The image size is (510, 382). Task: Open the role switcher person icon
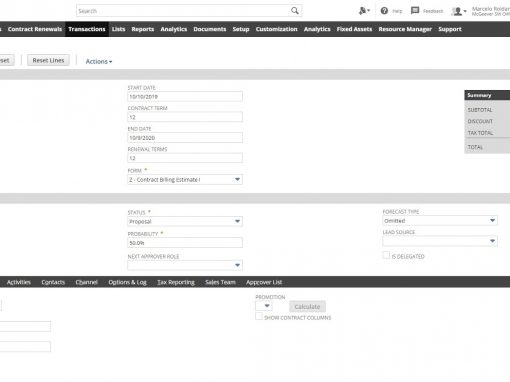[x=364, y=11]
